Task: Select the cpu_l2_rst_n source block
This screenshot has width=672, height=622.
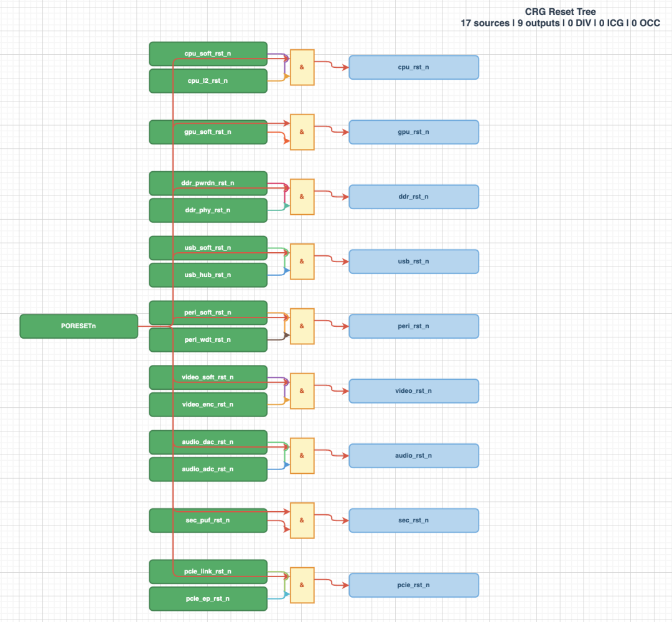Action: pyautogui.click(x=208, y=81)
